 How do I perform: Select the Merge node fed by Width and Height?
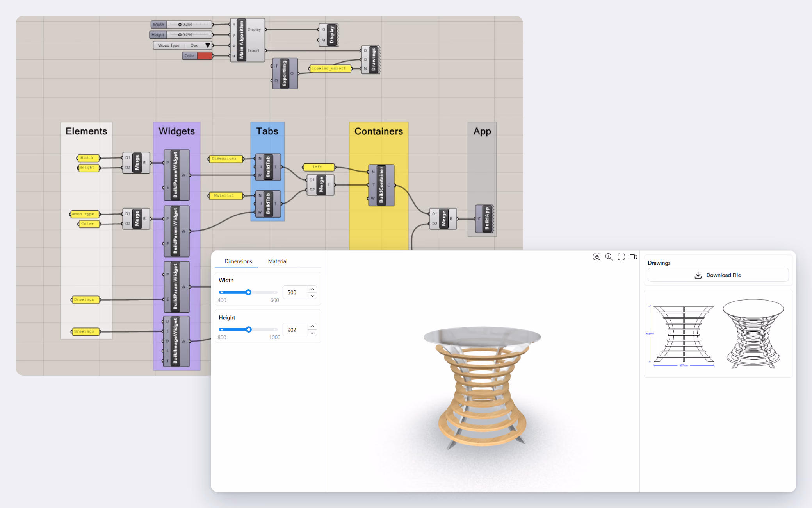(x=136, y=163)
